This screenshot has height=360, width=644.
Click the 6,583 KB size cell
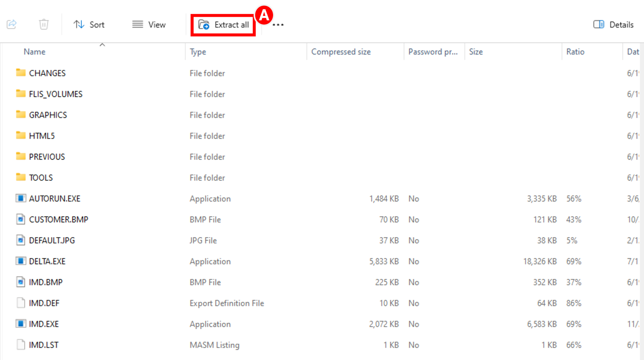pos(542,324)
